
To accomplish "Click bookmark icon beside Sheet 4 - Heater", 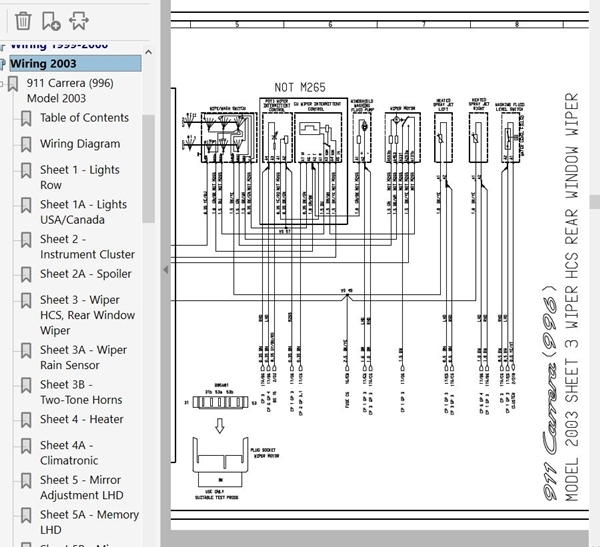I will [x=26, y=420].
